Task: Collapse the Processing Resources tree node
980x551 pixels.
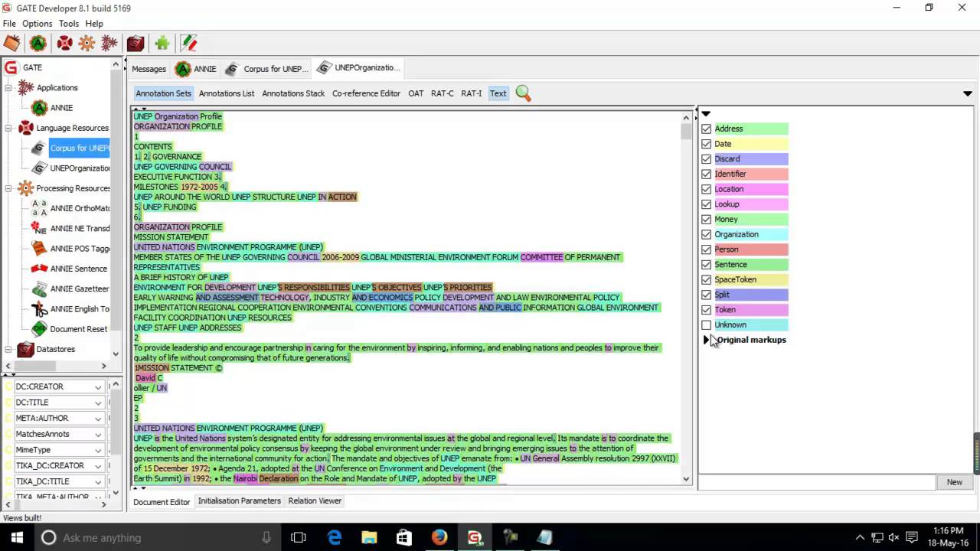Action: coord(8,188)
